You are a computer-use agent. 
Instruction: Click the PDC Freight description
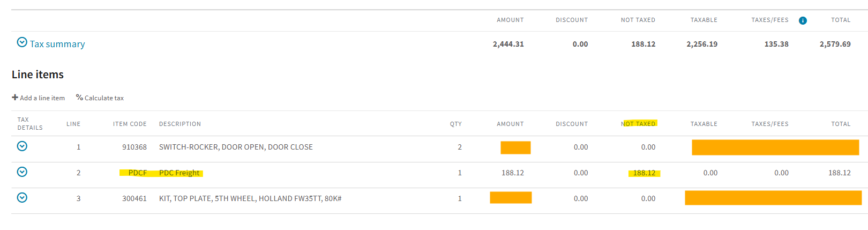click(179, 173)
